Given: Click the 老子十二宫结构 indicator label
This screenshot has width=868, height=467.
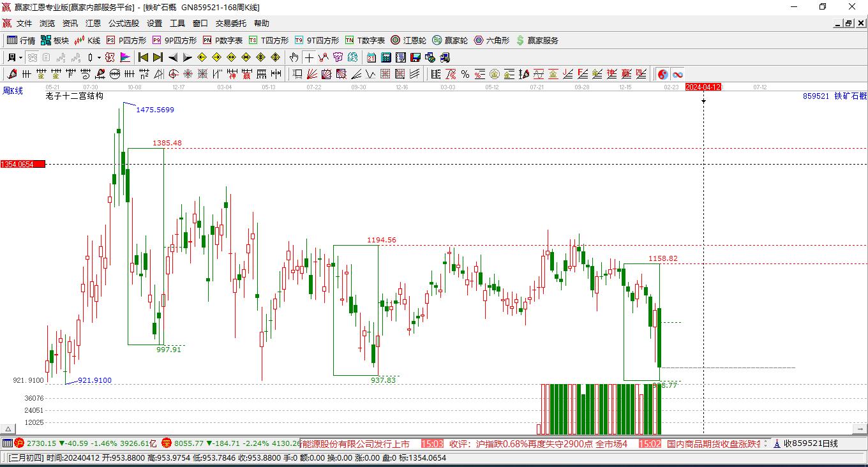Looking at the screenshot, I should click(74, 96).
